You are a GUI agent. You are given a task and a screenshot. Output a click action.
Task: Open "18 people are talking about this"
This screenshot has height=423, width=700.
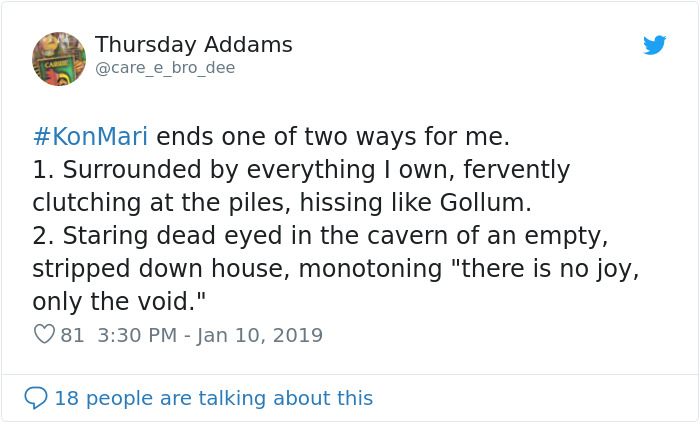(213, 398)
